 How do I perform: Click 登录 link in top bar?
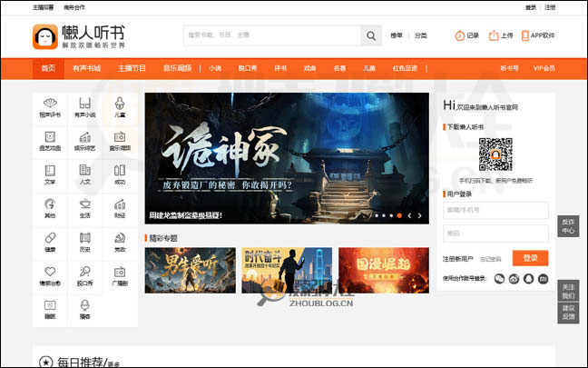(x=531, y=7)
